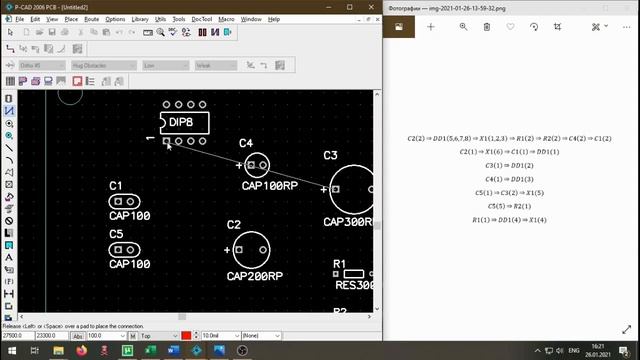
Task: Click the X coordinate field showing 27500.0
Action: (18, 336)
